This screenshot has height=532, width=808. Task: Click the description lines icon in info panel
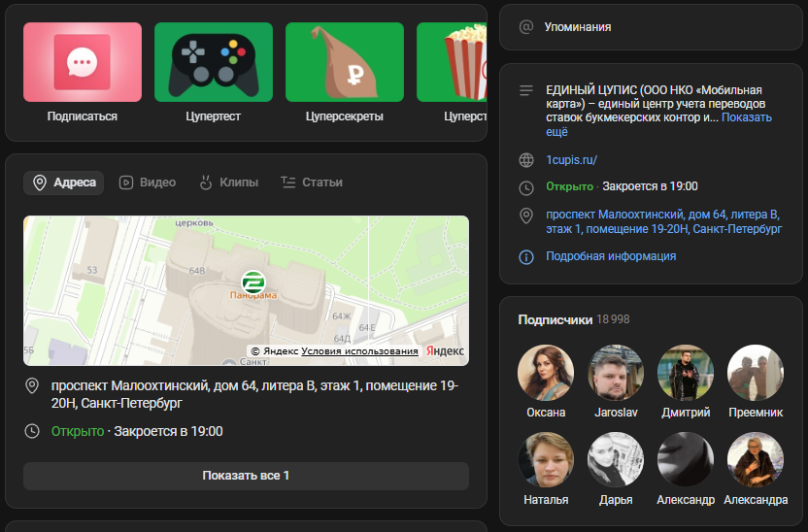[526, 90]
